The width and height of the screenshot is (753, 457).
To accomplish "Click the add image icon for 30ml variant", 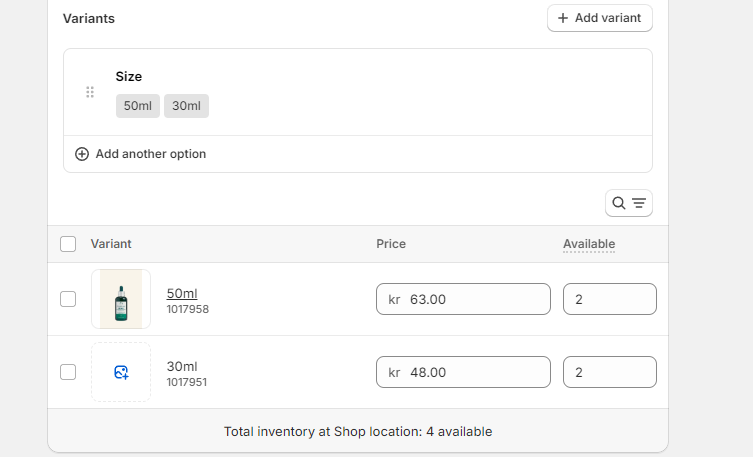I will (121, 372).
